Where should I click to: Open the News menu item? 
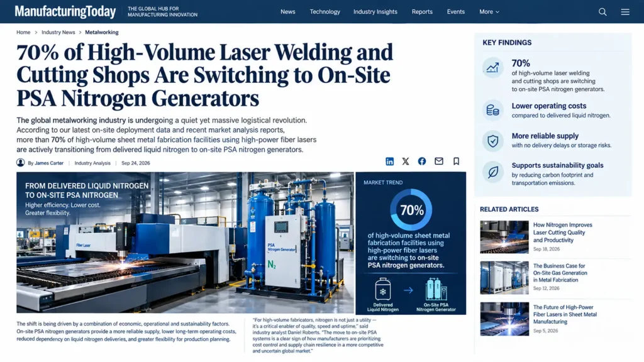(x=288, y=12)
